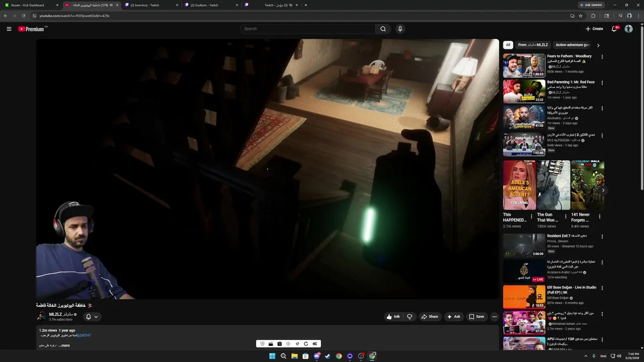Bookmark this page with the star icon

point(581,16)
